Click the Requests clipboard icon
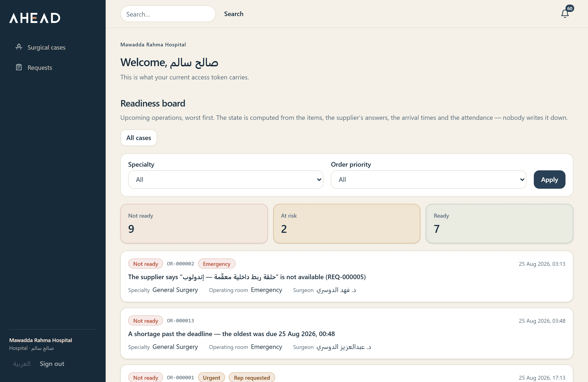The width and height of the screenshot is (588, 382). pos(19,67)
